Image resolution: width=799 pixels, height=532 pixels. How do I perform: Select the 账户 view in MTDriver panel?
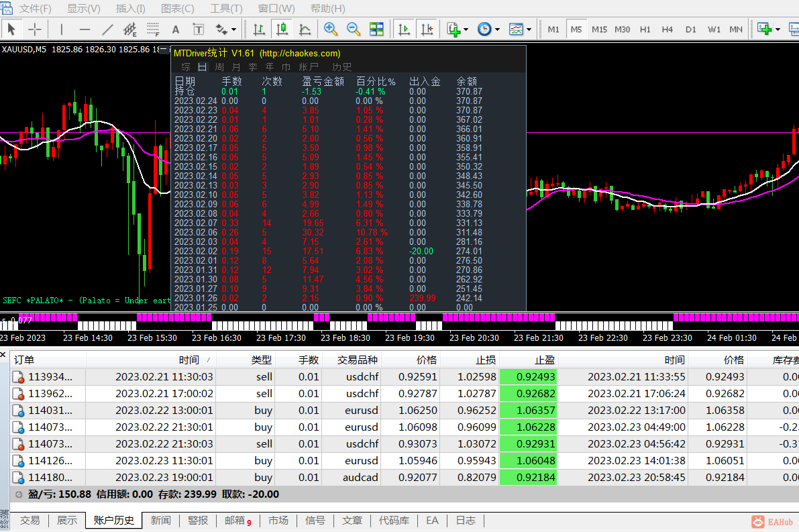(x=309, y=67)
